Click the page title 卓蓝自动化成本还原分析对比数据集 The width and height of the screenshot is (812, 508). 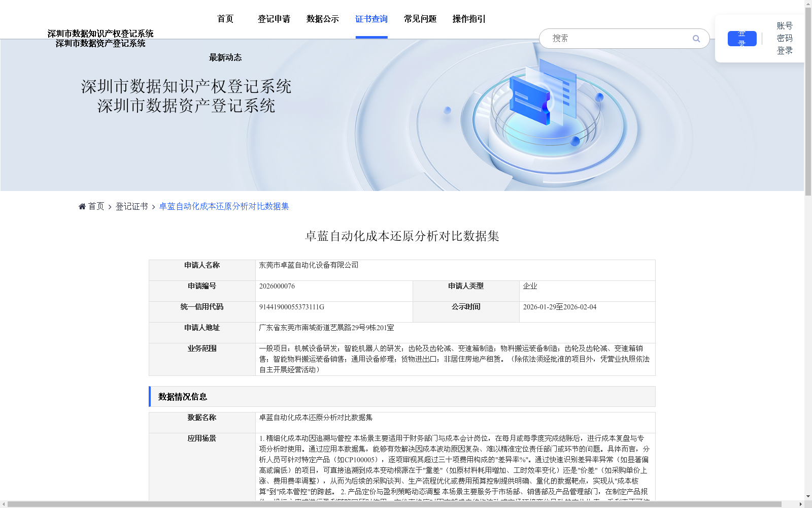coord(402,236)
